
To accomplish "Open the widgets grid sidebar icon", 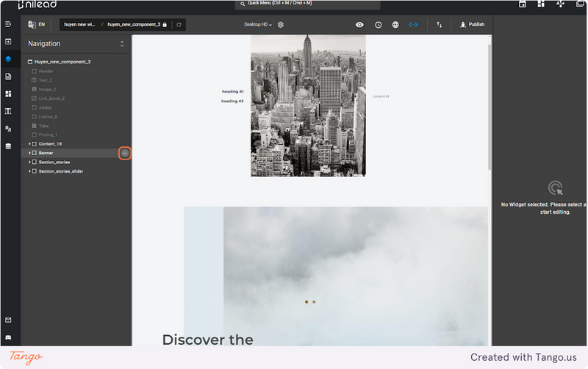I will [x=8, y=94].
